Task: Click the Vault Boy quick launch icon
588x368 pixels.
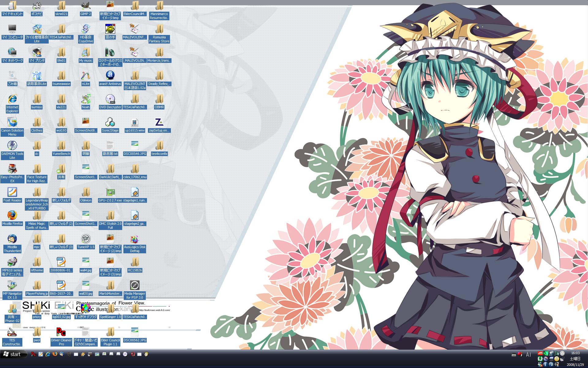Action: [x=146, y=354]
